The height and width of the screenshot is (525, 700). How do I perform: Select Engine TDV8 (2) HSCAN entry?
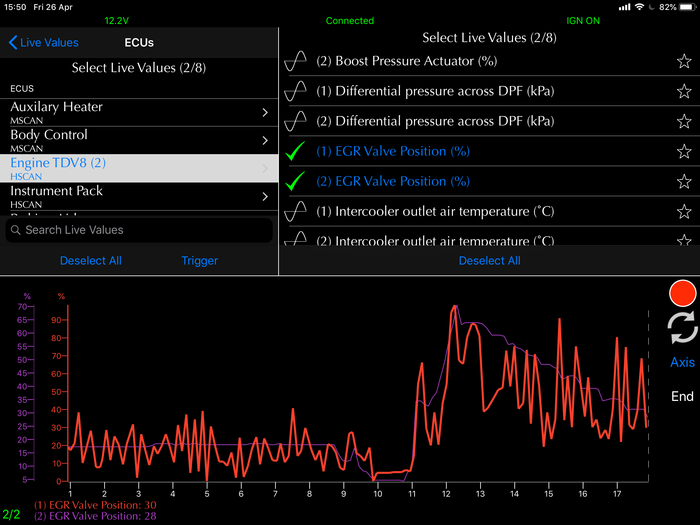(x=139, y=168)
